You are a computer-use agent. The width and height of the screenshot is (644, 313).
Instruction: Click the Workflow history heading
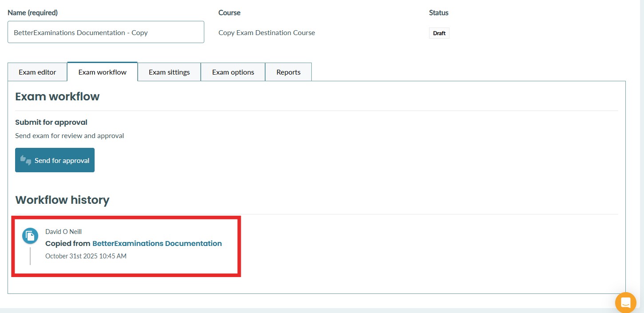62,200
